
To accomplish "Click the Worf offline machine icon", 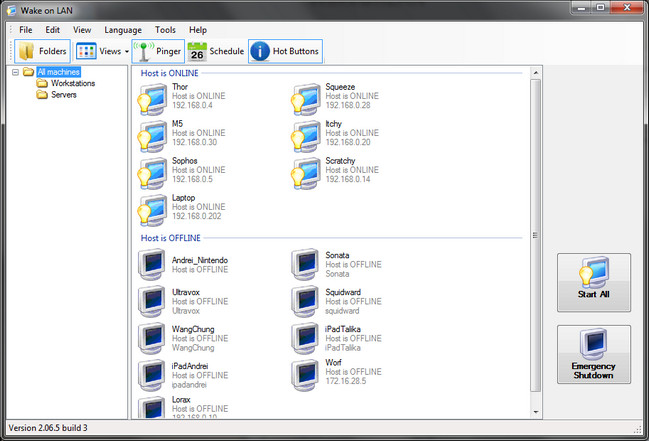I will (x=306, y=375).
